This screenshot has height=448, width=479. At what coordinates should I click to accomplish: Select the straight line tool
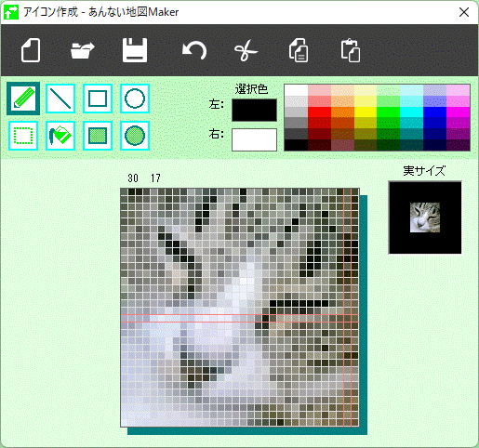pyautogui.click(x=60, y=99)
